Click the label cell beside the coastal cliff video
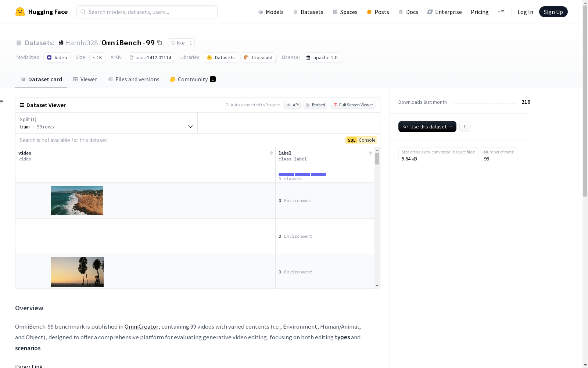 [325, 201]
